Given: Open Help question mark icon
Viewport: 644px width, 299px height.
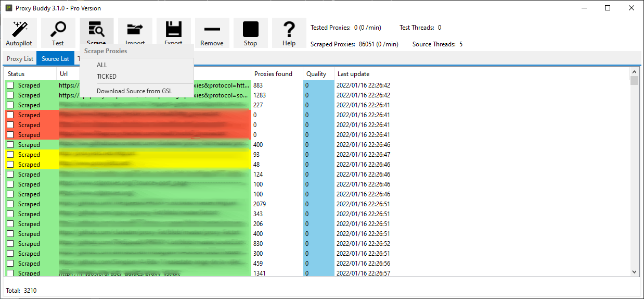Looking at the screenshot, I should (289, 29).
